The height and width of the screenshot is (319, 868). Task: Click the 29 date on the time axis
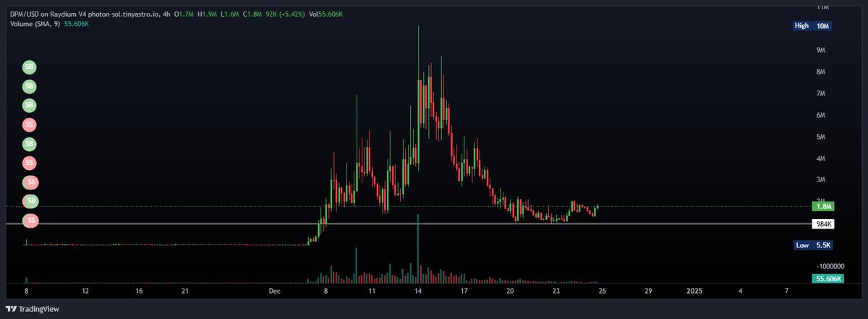click(648, 291)
